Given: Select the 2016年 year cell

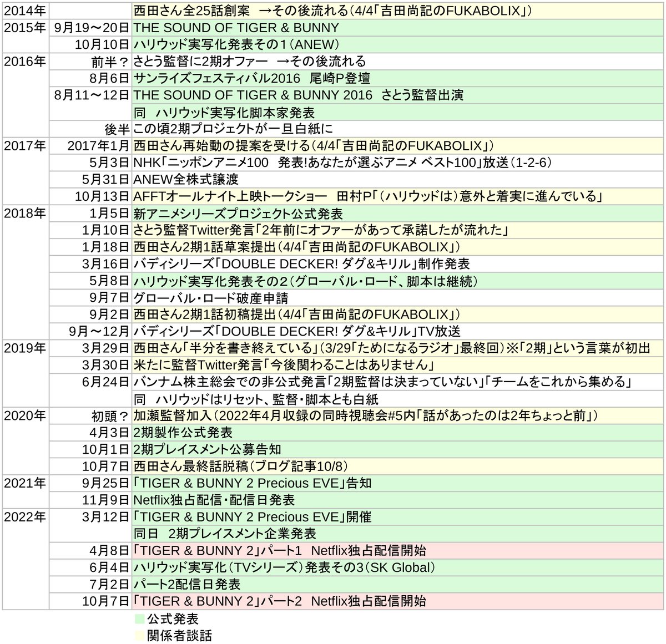Looking at the screenshot, I should coord(26,95).
